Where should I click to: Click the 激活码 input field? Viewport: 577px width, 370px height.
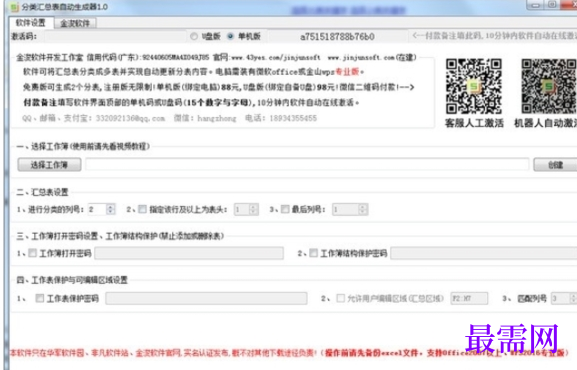115,36
